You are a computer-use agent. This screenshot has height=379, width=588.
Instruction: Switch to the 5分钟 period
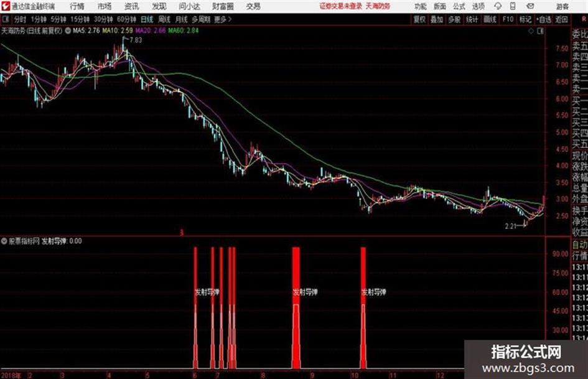[58, 19]
